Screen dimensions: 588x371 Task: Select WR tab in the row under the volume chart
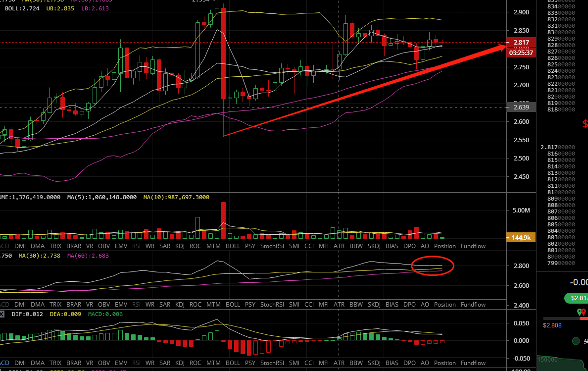point(149,246)
